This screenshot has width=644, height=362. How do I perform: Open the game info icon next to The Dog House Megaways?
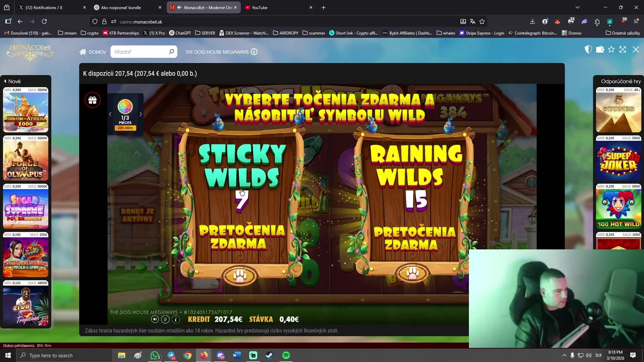point(254,52)
